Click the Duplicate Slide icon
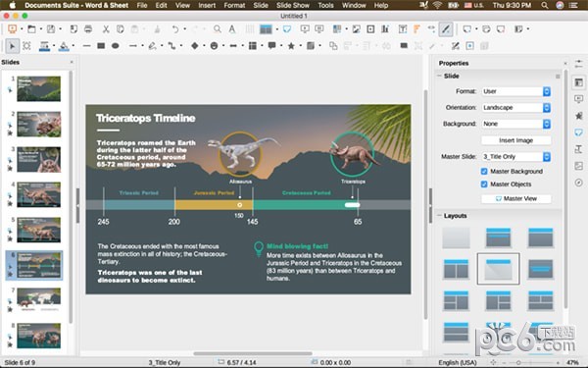 click(486, 28)
